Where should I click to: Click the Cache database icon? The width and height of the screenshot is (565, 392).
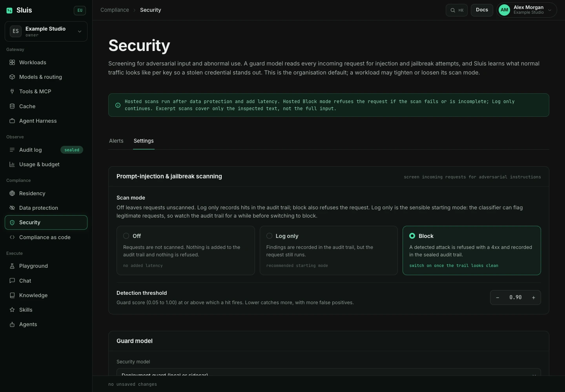[12, 106]
